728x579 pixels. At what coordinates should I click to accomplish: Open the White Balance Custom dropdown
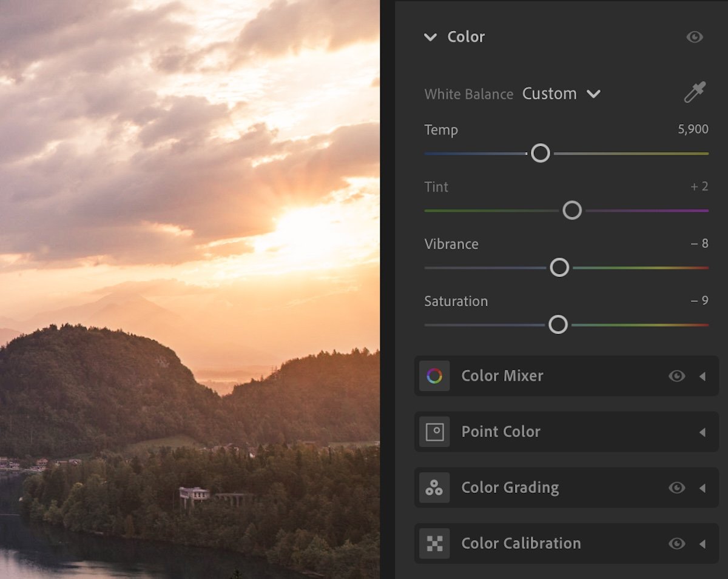[x=562, y=94]
